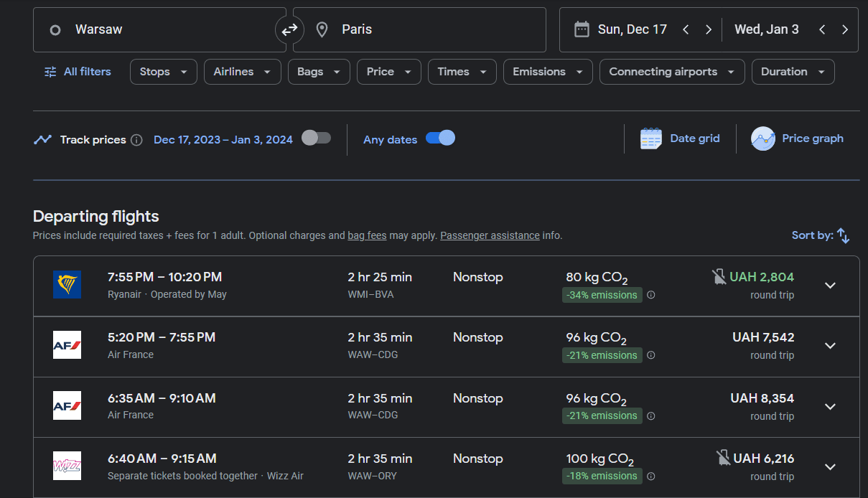
Task: Click the All filters icon
Action: tap(49, 71)
